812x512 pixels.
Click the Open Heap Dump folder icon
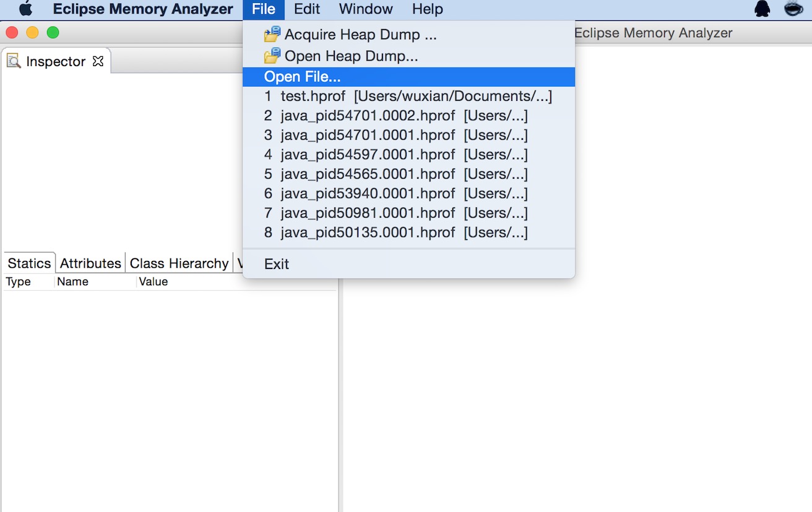pos(272,56)
